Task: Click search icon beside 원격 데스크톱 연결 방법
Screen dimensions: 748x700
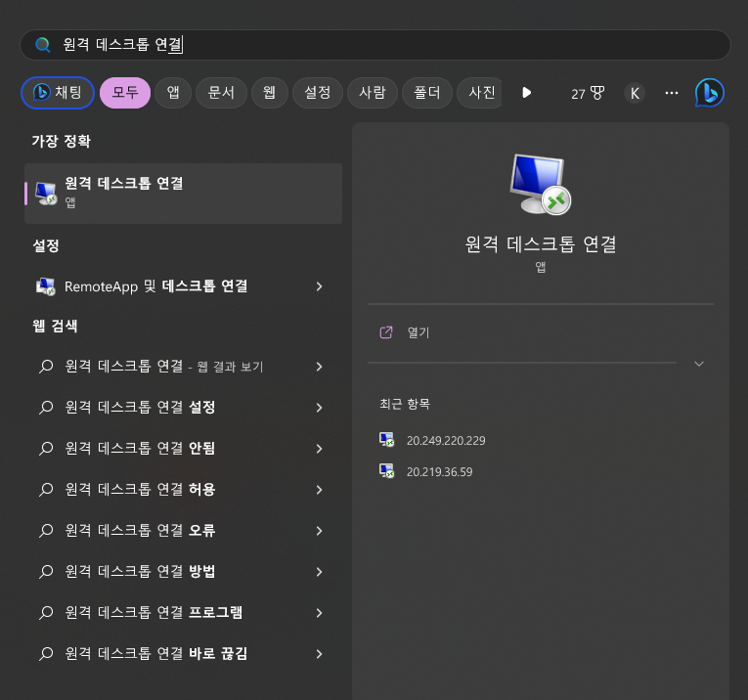Action: (x=46, y=571)
